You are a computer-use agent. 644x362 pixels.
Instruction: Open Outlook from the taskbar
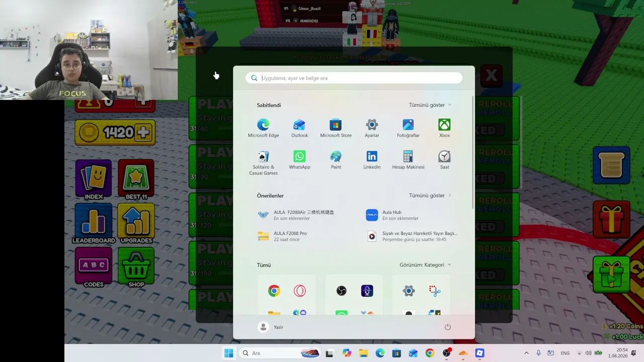tap(413, 353)
